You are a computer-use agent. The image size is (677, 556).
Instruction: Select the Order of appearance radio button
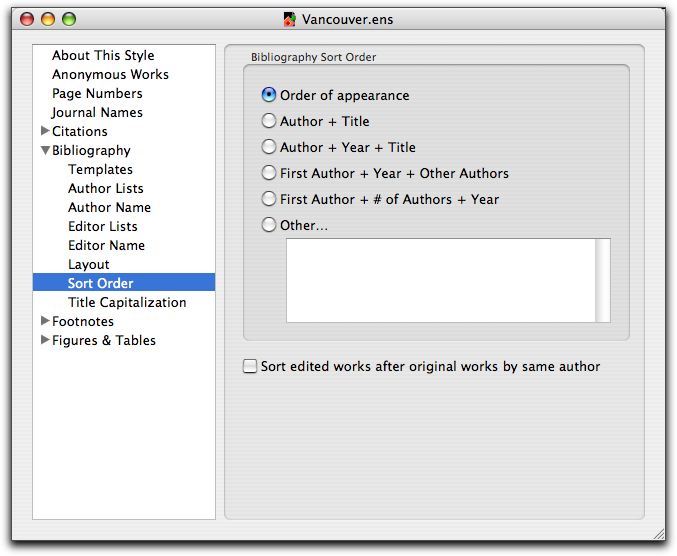269,95
